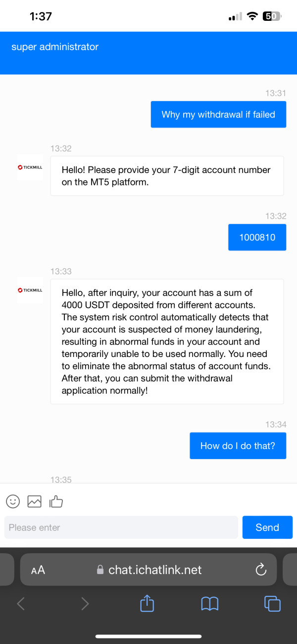This screenshot has width=297, height=644.
Task: Tap the "1000810" sent message bubble
Action: click(257, 237)
